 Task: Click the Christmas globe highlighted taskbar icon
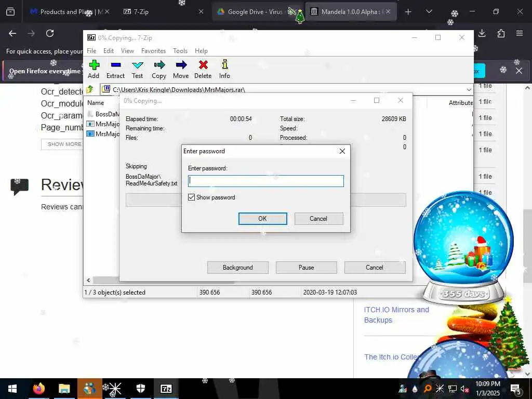point(89,389)
